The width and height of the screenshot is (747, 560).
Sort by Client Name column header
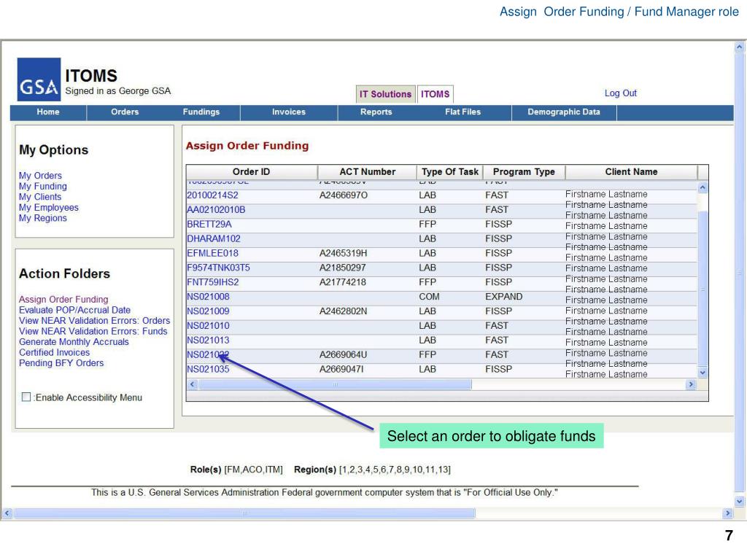(x=631, y=172)
